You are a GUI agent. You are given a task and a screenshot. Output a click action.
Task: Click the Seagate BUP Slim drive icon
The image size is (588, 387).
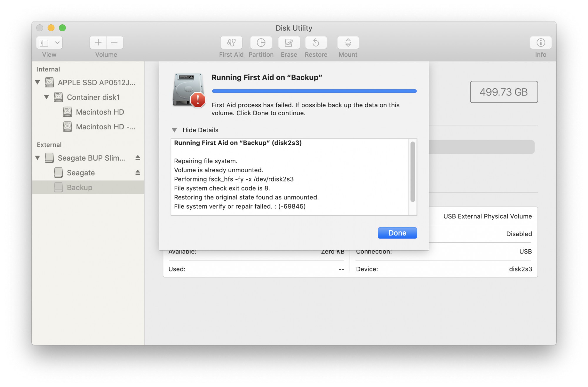(x=49, y=158)
